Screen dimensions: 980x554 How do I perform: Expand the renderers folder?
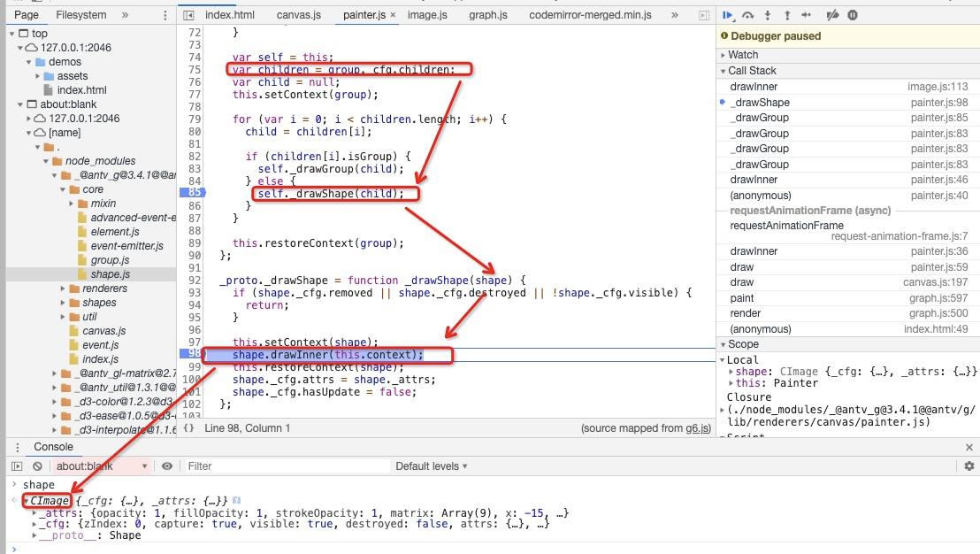point(63,289)
